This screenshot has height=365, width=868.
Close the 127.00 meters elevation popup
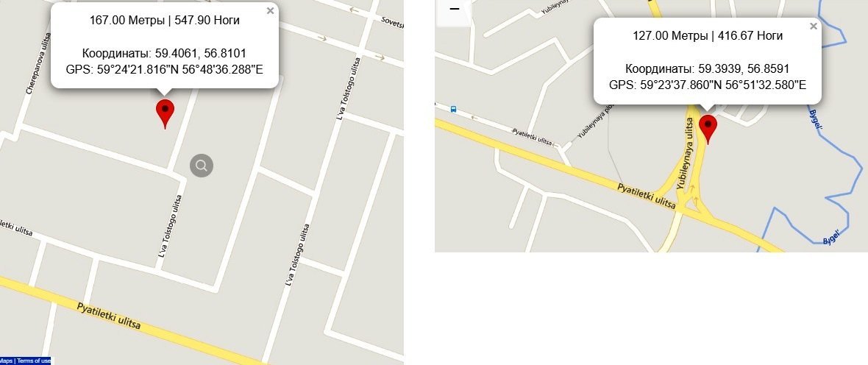point(813,26)
